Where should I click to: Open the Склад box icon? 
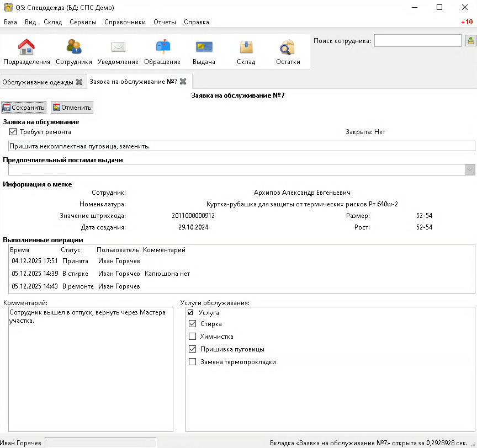tap(246, 48)
